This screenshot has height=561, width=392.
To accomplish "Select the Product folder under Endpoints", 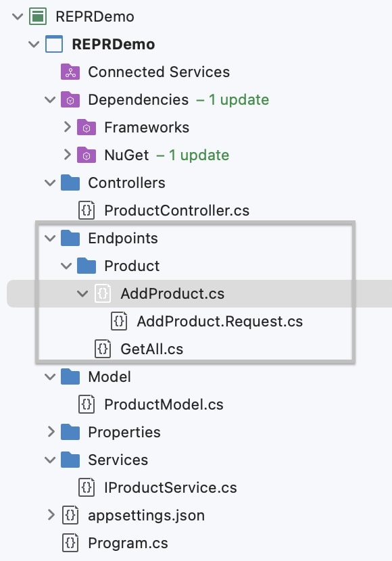I will click(132, 266).
